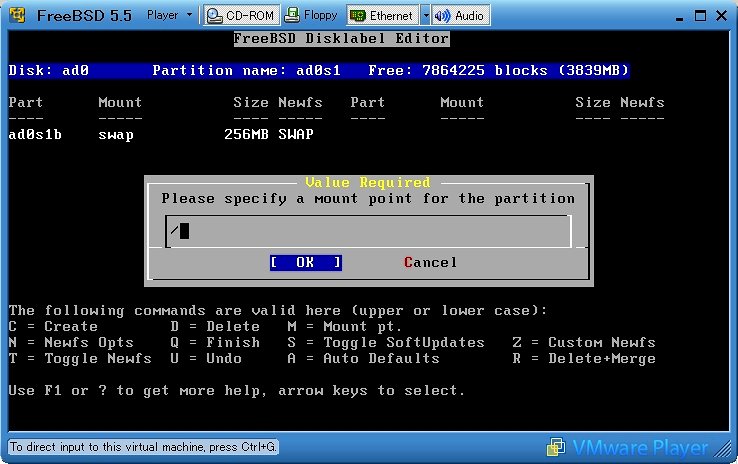Toggle the Floppy device connection

(x=310, y=15)
